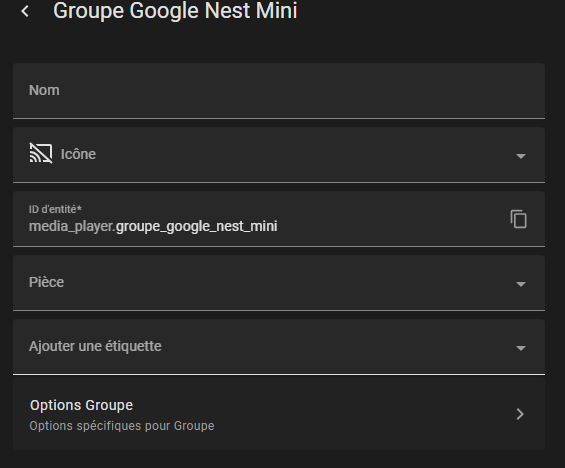Select the Pièce area field
The image size is (565, 468).
[x=279, y=283]
